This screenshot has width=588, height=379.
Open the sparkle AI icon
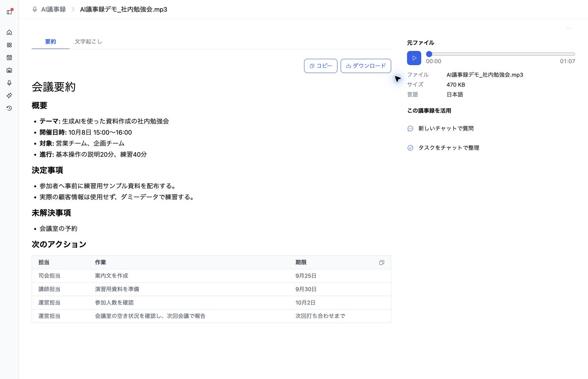coord(9,96)
